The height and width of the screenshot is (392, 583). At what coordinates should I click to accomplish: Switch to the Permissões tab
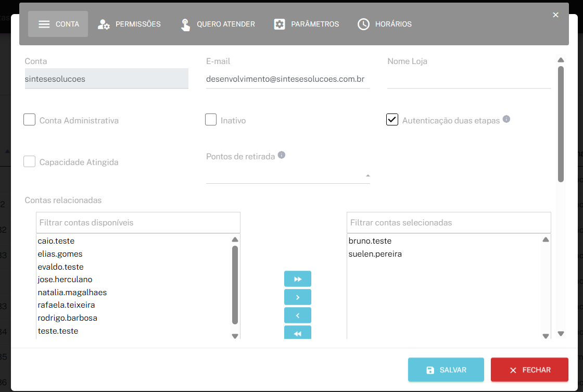[x=129, y=24]
